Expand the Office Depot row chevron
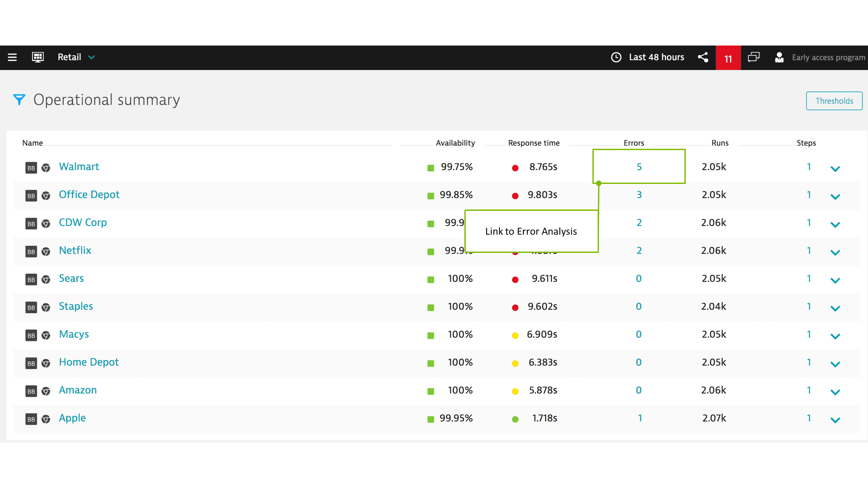Screen dimensions: 868x488 coord(835,197)
